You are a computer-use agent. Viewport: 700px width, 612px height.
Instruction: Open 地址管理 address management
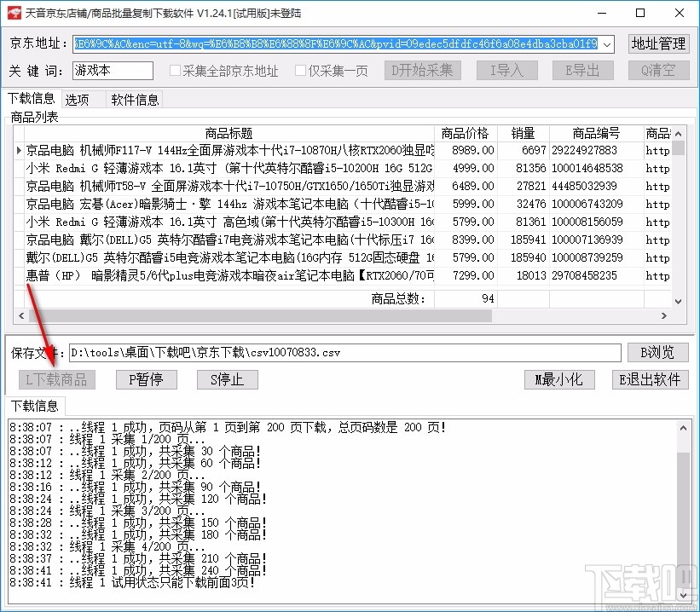pyautogui.click(x=658, y=43)
